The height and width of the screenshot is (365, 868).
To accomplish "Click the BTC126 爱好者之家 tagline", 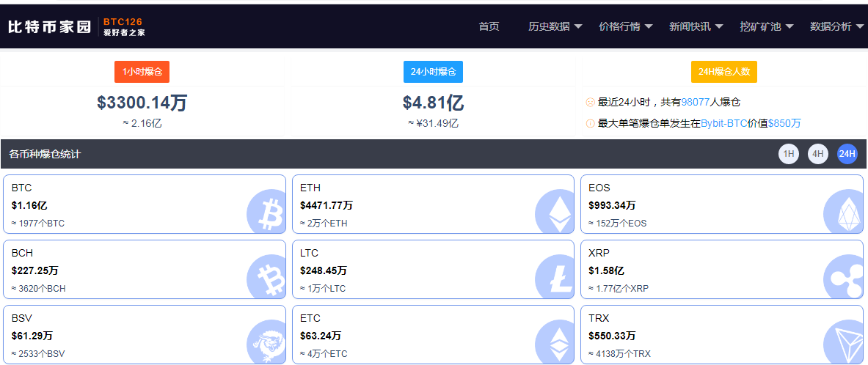I will point(123,26).
